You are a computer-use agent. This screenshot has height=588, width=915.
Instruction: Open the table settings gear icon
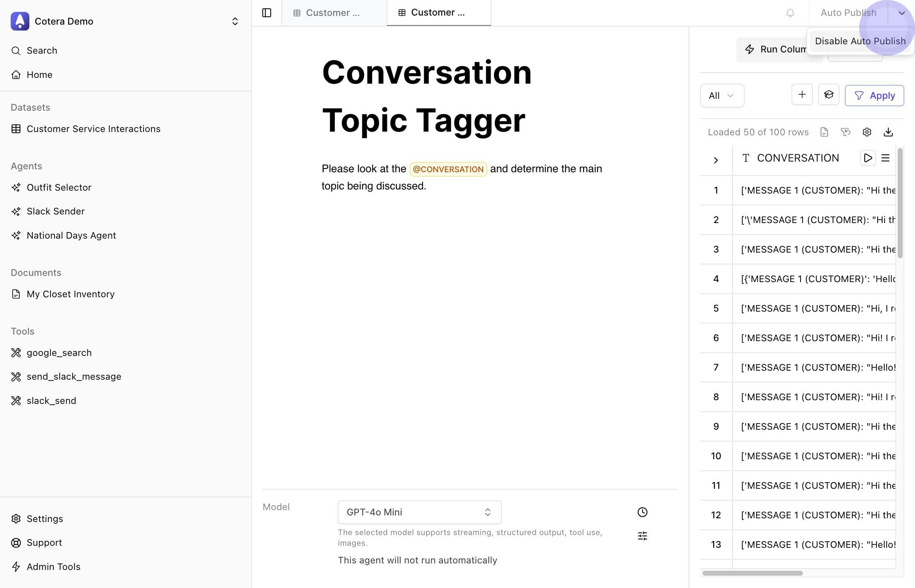click(867, 132)
